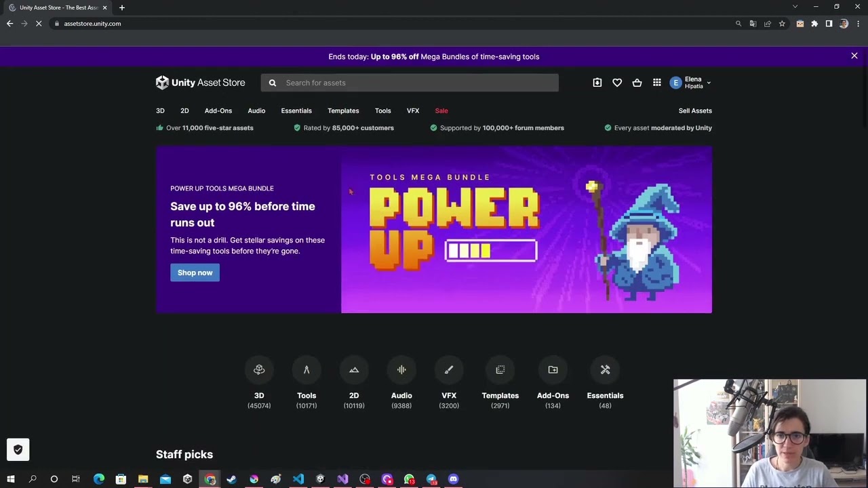Bookmark this page with the star icon

[x=782, y=24]
